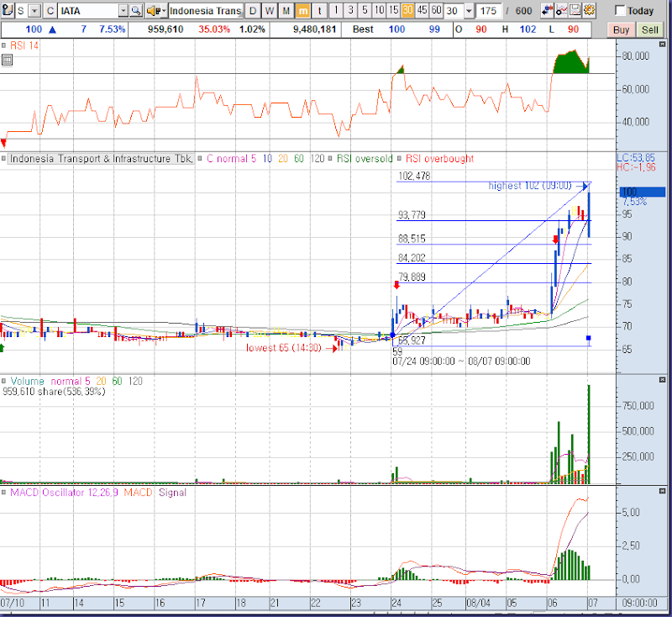The height and width of the screenshot is (617, 672).
Task: Select the highlighted minute (m) period
Action: (303, 11)
